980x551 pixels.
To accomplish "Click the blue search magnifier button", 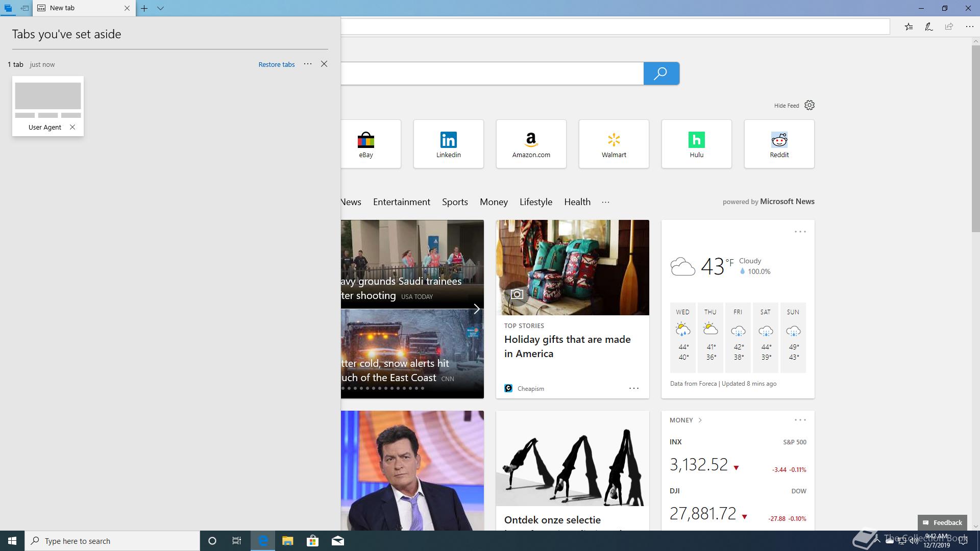I will [661, 73].
